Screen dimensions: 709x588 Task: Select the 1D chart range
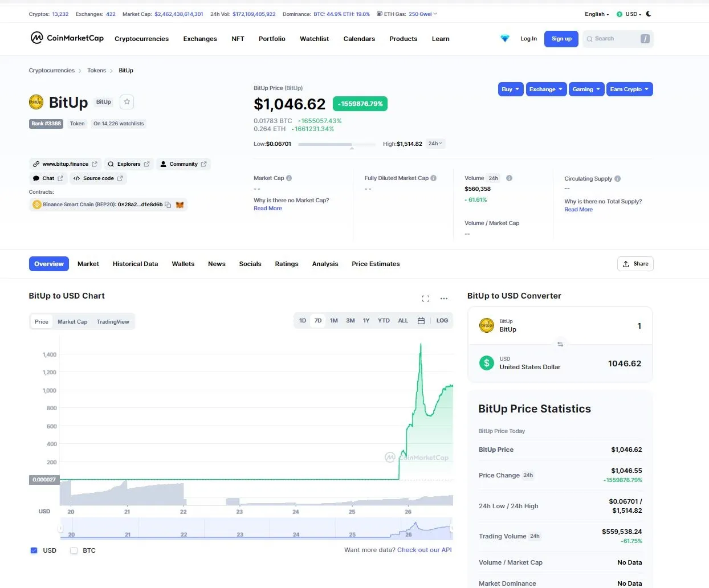pyautogui.click(x=303, y=321)
